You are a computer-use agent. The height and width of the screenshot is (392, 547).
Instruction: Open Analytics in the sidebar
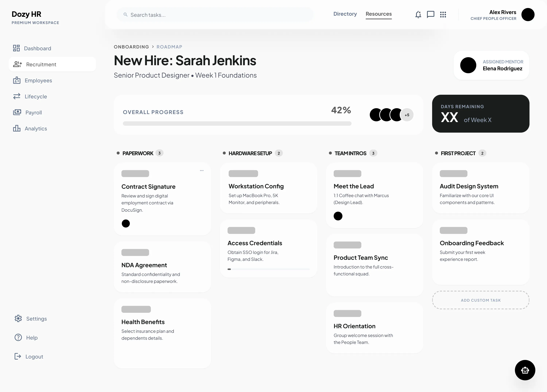point(36,129)
